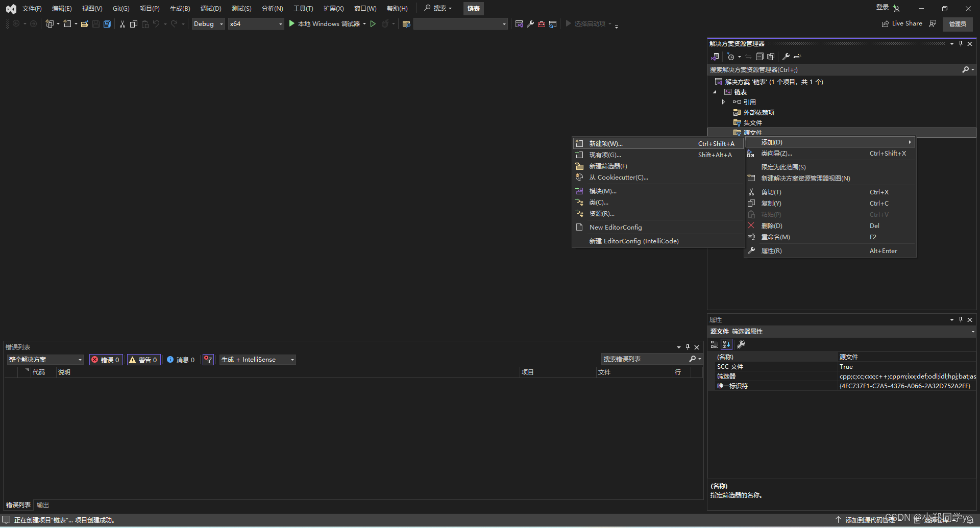Choose 类向导(Z) from the context menu

point(776,153)
